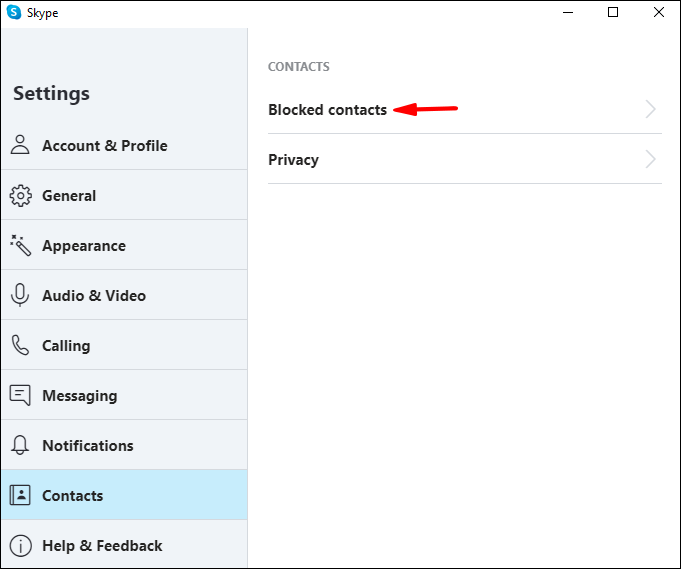Open the Help & Feedback section

pyautogui.click(x=102, y=546)
